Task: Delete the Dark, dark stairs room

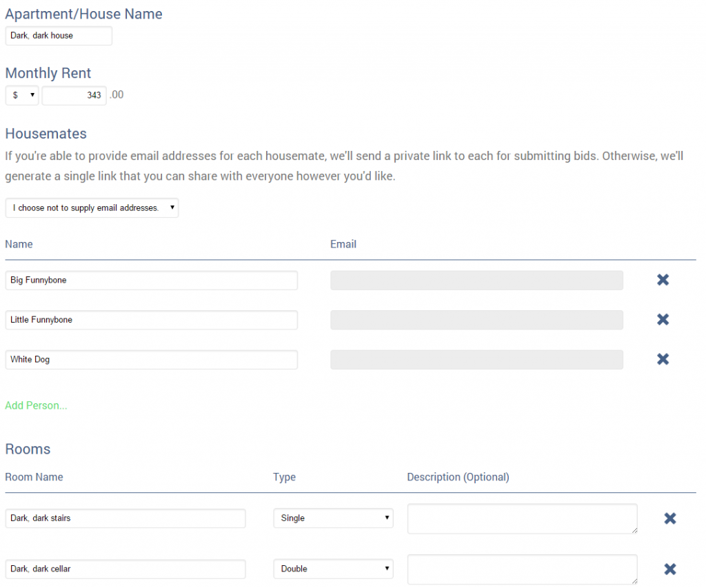Action: point(669,518)
